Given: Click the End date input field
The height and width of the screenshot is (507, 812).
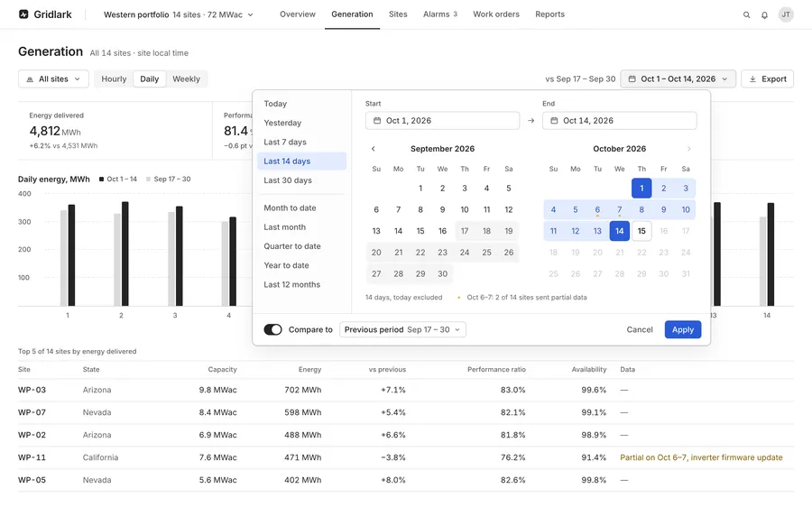Looking at the screenshot, I should click(619, 121).
